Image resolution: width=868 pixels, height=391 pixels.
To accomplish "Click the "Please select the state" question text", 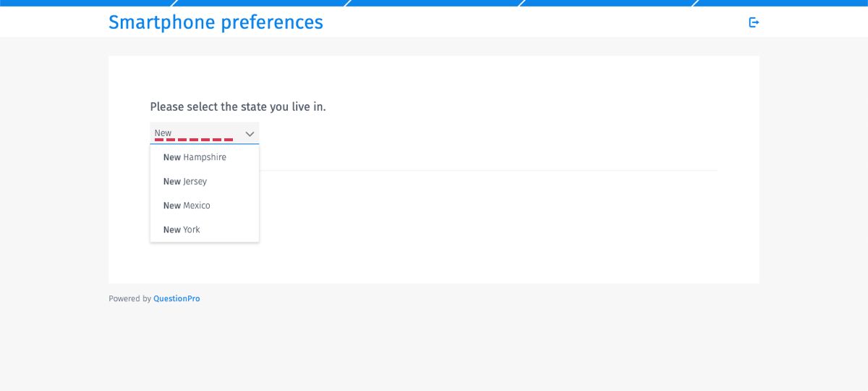I will (x=238, y=106).
